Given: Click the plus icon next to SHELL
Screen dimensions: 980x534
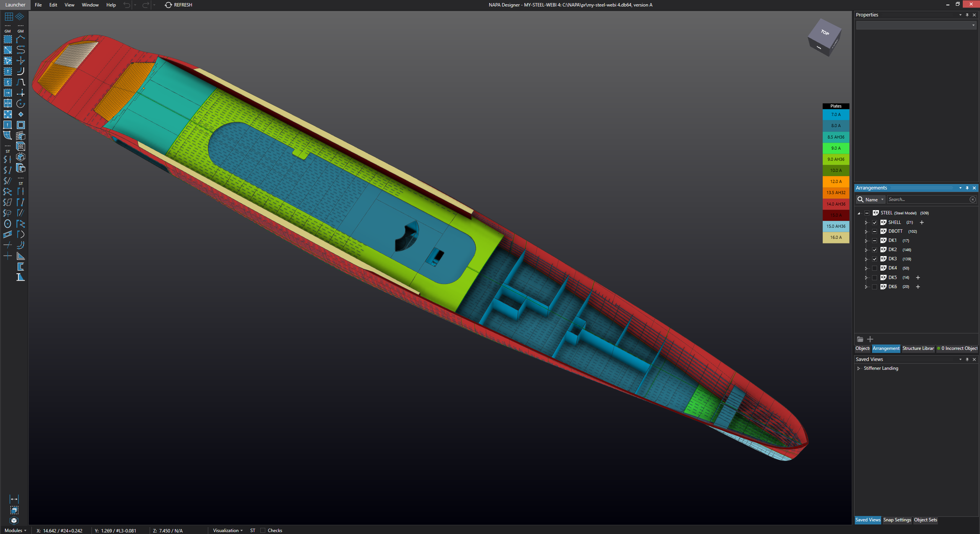Looking at the screenshot, I should coord(922,222).
